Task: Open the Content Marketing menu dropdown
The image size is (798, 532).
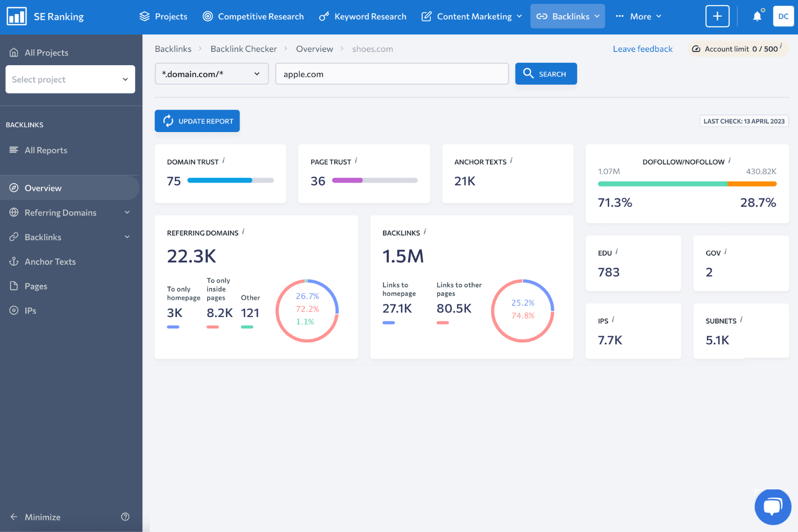Action: point(472,16)
